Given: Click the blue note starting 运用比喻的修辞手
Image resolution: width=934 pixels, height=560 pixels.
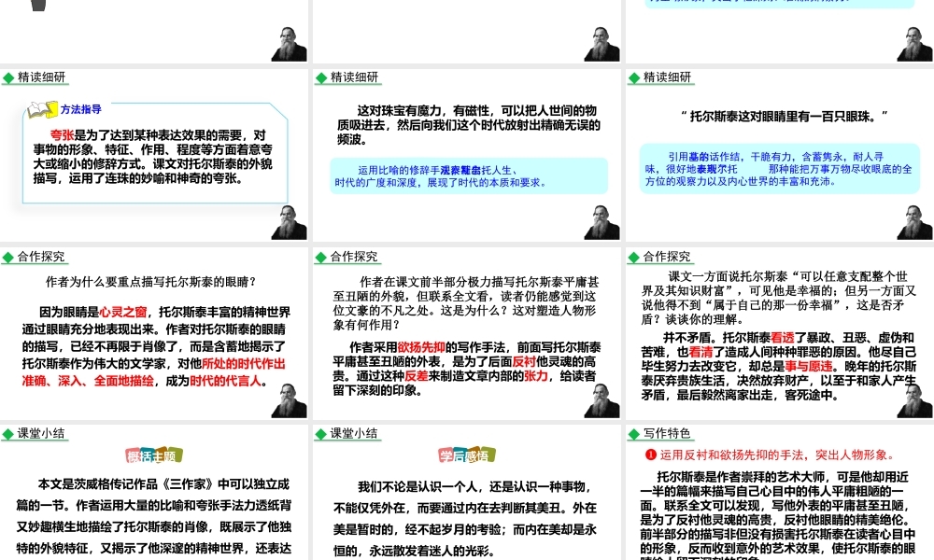Looking at the screenshot, I should pyautogui.click(x=470, y=176).
